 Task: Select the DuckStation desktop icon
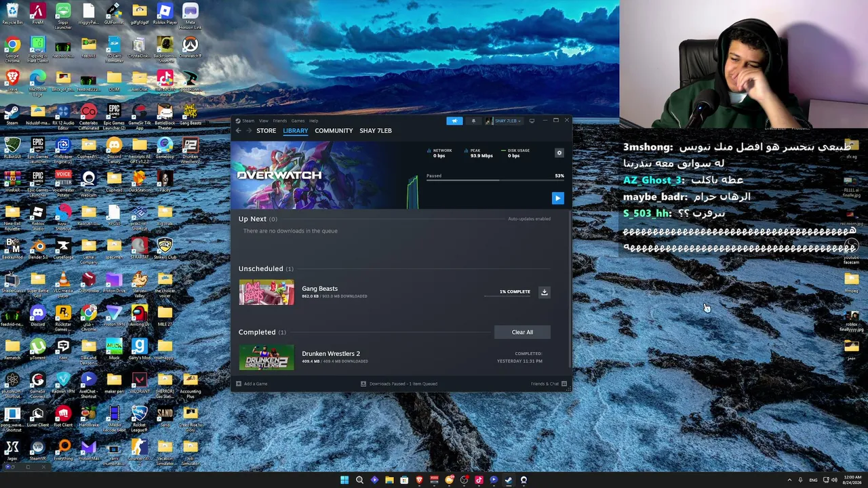pyautogui.click(x=139, y=181)
